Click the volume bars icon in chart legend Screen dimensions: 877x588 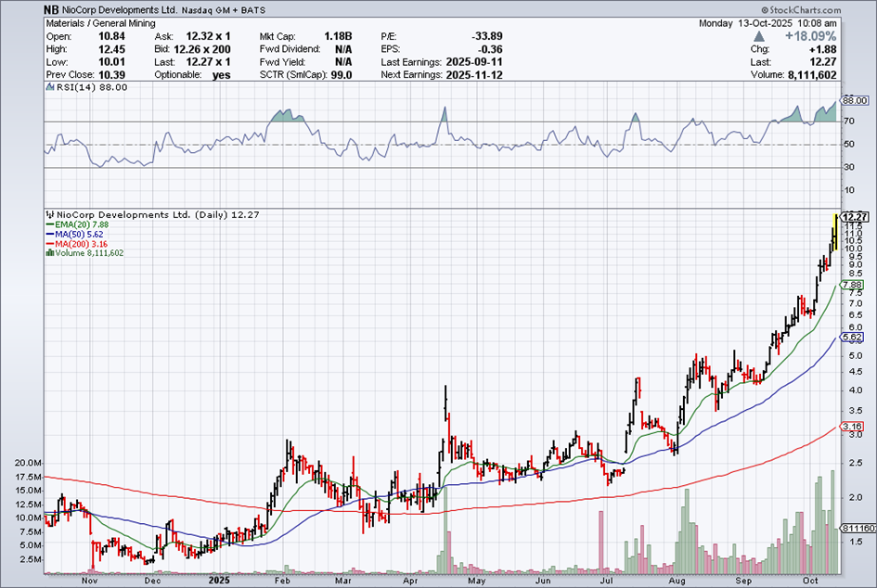pos(50,252)
